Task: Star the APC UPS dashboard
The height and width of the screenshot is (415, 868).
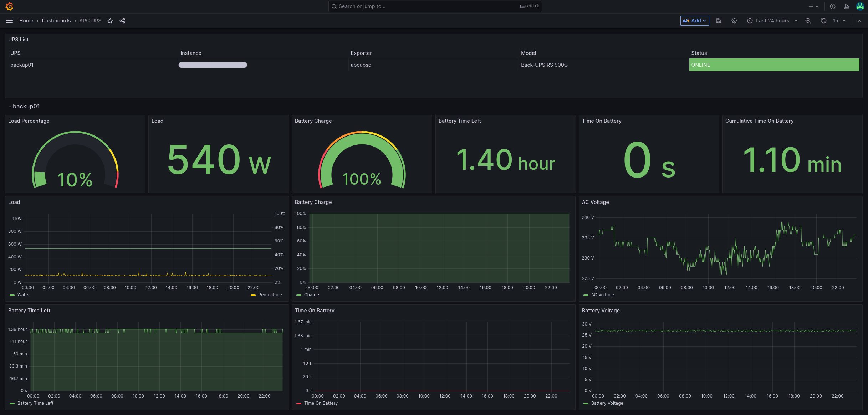Action: pos(110,21)
